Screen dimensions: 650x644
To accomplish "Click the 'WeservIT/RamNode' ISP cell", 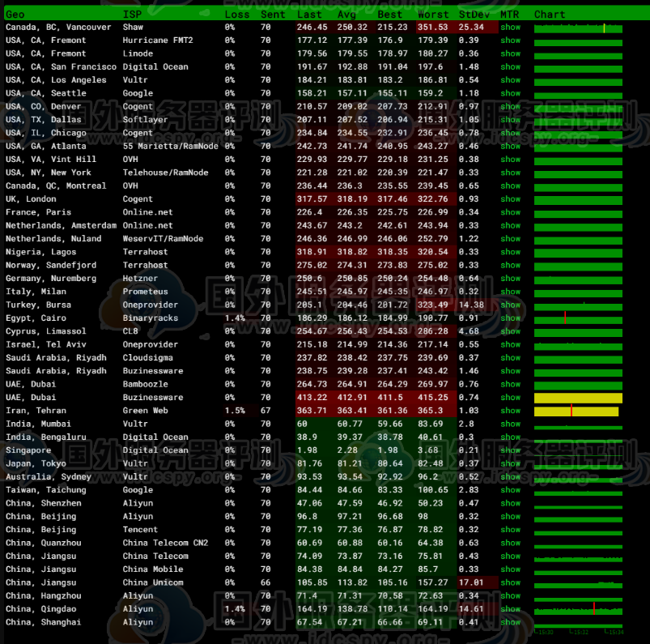I will 163,239.
